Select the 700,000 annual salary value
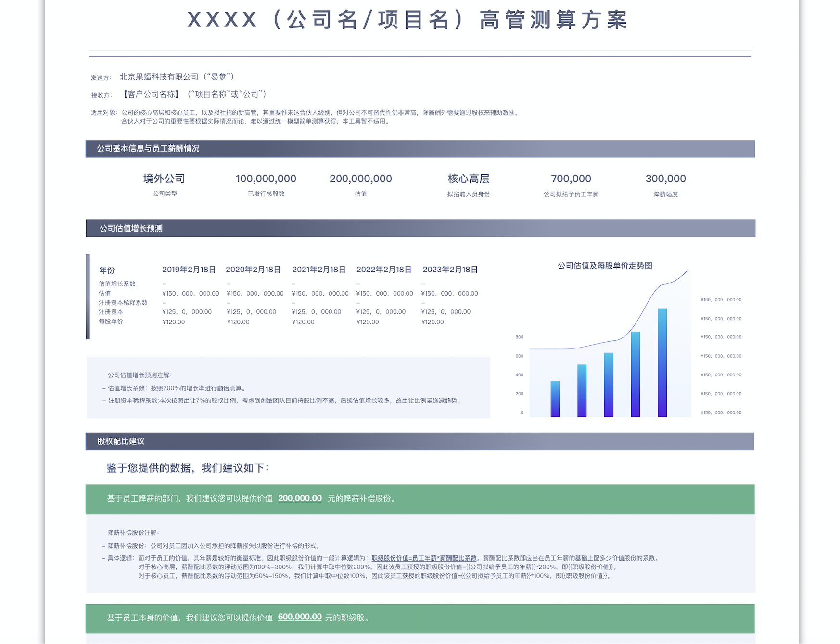The image size is (840, 644). (x=571, y=179)
